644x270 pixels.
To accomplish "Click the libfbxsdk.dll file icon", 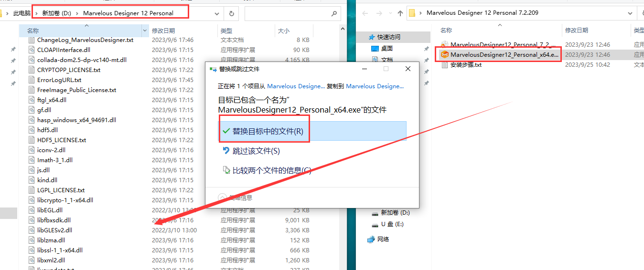I will pos(32,220).
